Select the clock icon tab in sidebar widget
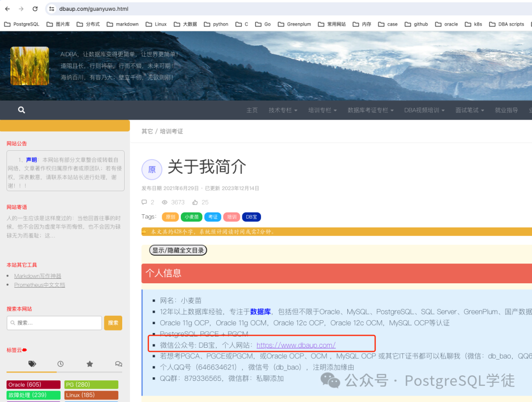This screenshot has width=532, height=402. [x=61, y=364]
